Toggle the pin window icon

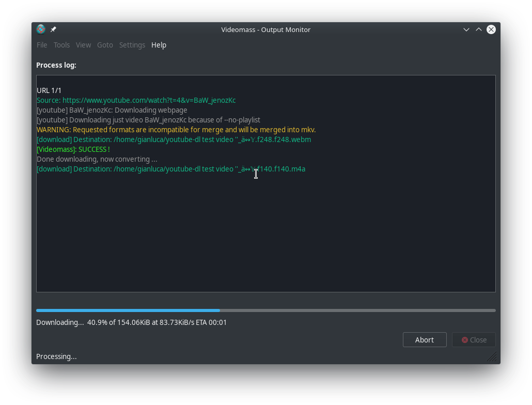(x=53, y=29)
